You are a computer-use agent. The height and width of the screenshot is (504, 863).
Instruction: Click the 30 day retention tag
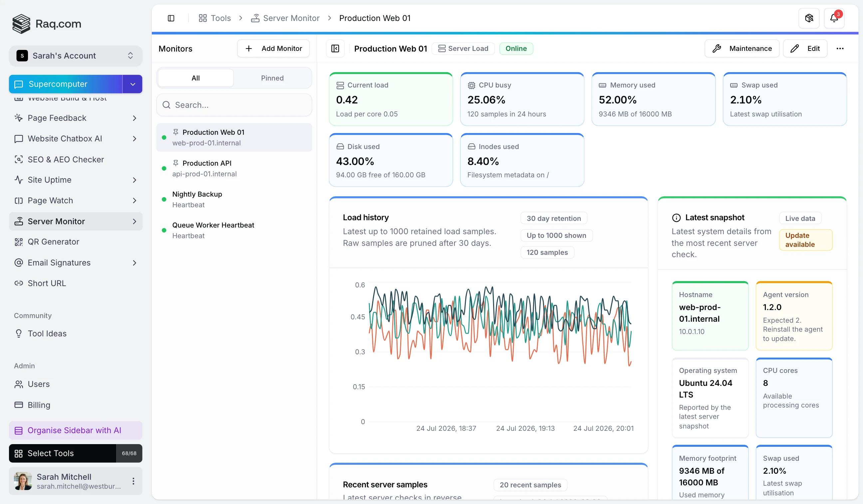point(553,218)
